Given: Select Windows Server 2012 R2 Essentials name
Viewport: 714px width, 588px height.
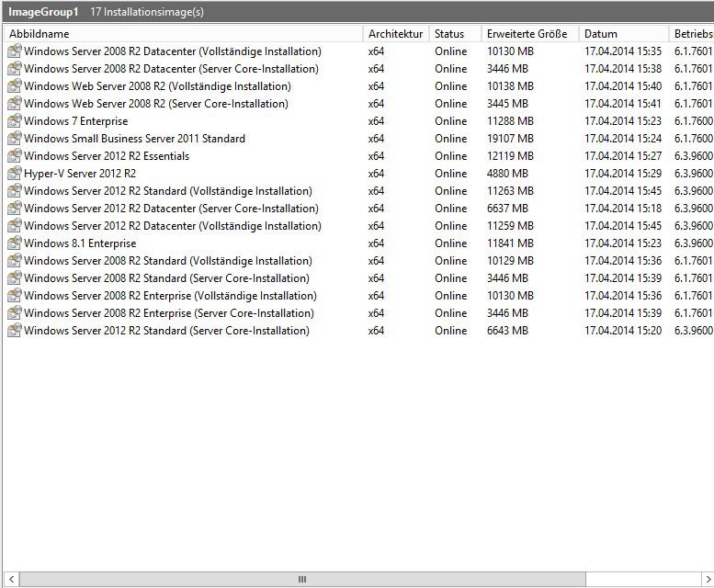Looking at the screenshot, I should pos(107,156).
